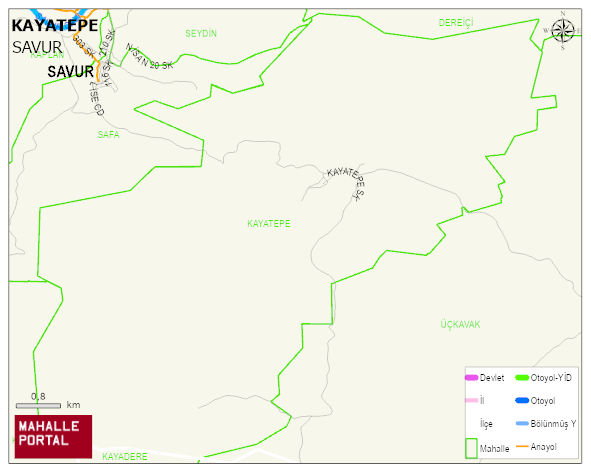Click the Devlet legend text

point(492,378)
